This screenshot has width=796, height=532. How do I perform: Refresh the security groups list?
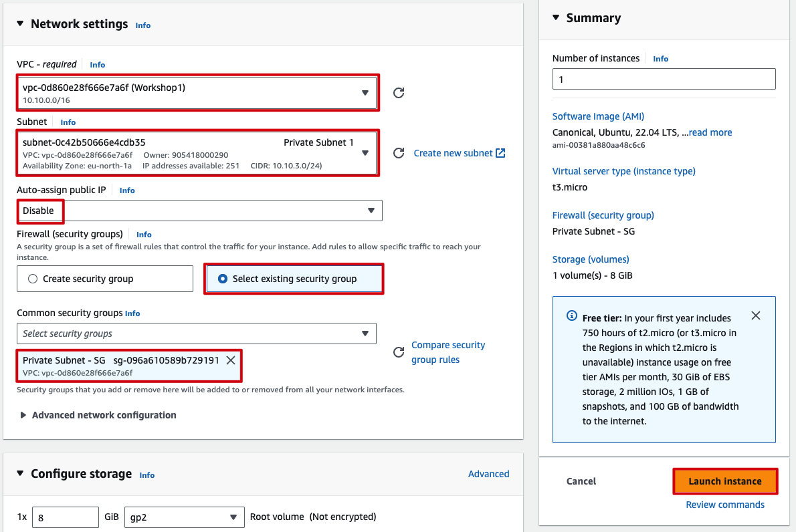399,352
